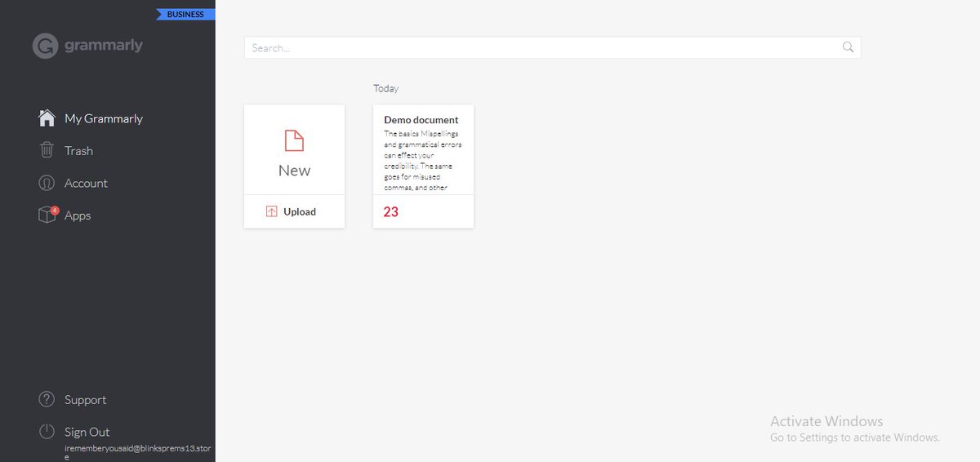Click the Support question mark icon
Image resolution: width=980 pixels, height=462 pixels.
click(47, 399)
